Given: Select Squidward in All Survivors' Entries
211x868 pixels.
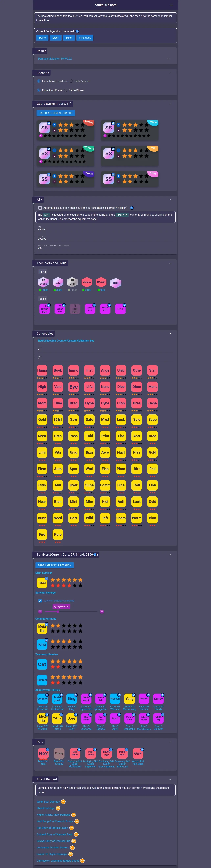Looking at the screenshot, I should (x=86, y=699).
